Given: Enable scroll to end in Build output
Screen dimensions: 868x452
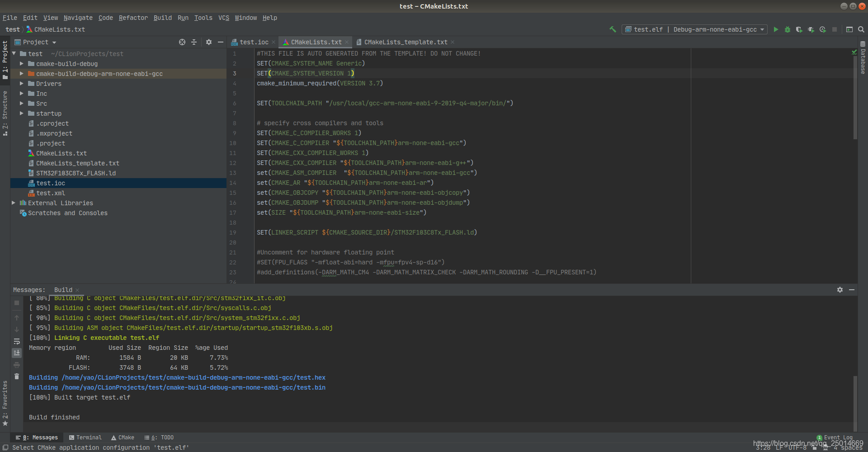Looking at the screenshot, I should click(x=17, y=353).
